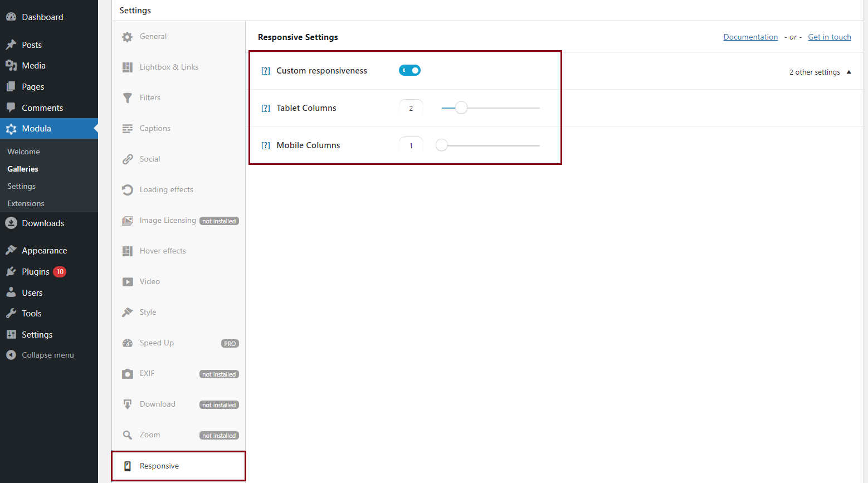This screenshot has height=483, width=868.
Task: Disable the Custom responsiveness toggle
Action: [409, 70]
